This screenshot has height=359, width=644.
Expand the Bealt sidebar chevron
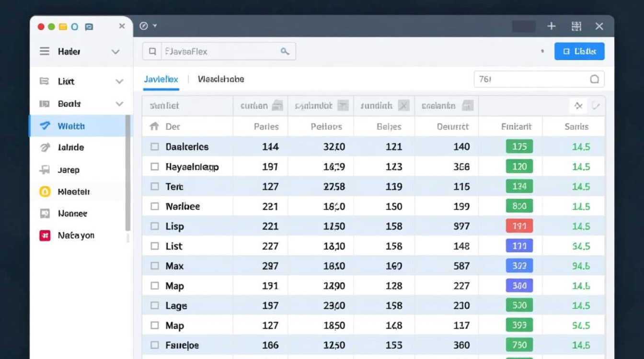pyautogui.click(x=119, y=104)
